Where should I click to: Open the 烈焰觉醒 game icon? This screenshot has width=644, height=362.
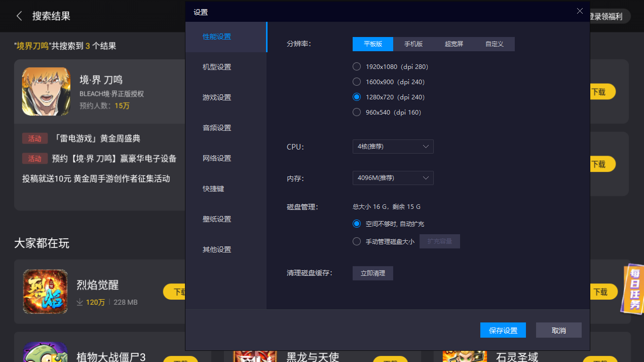tap(45, 292)
